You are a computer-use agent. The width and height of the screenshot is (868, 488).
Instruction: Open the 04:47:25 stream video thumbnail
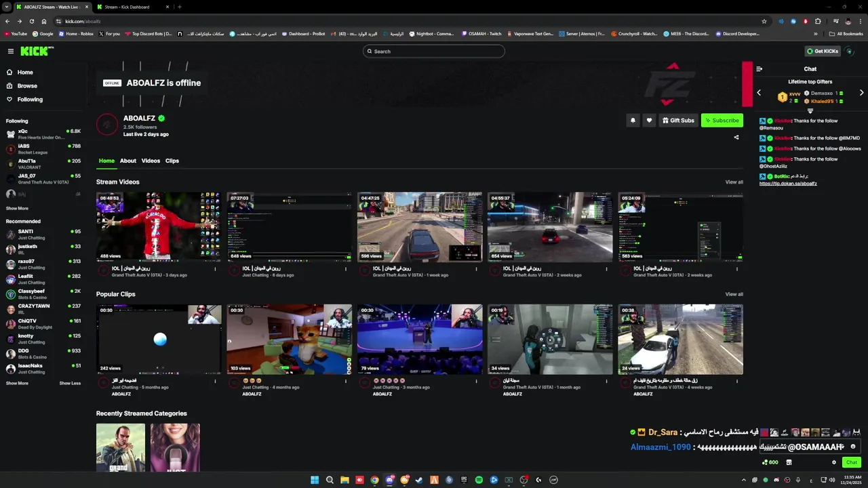(420, 227)
